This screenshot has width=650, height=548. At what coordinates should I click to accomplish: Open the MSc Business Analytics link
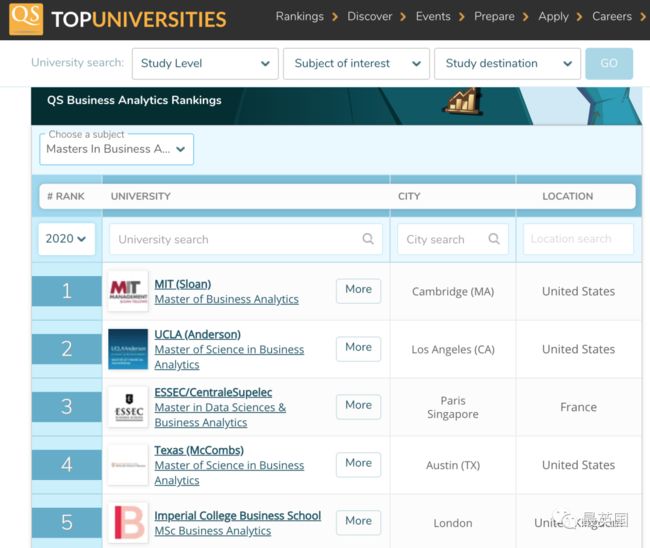(x=213, y=531)
